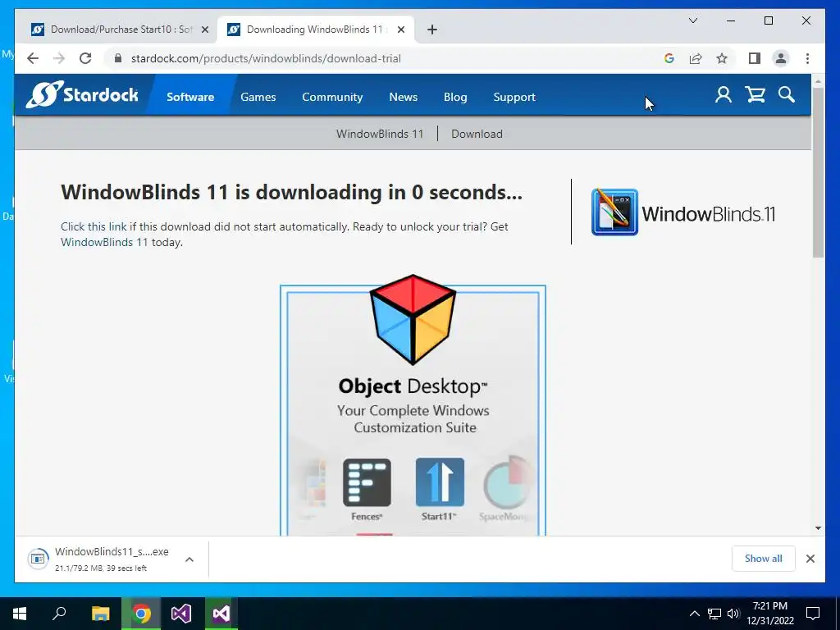Open the Windows Start menu
Screen dimensions: 840x630
point(20,613)
